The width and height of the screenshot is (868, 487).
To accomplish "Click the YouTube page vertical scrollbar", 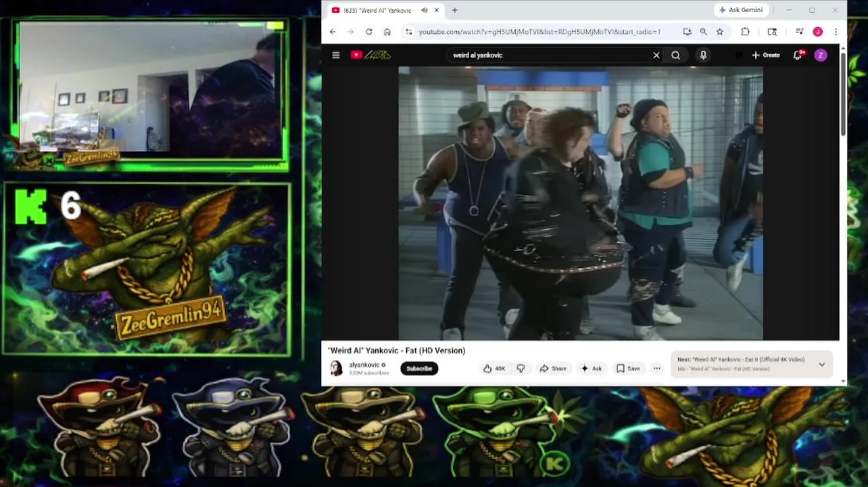I will (843, 95).
